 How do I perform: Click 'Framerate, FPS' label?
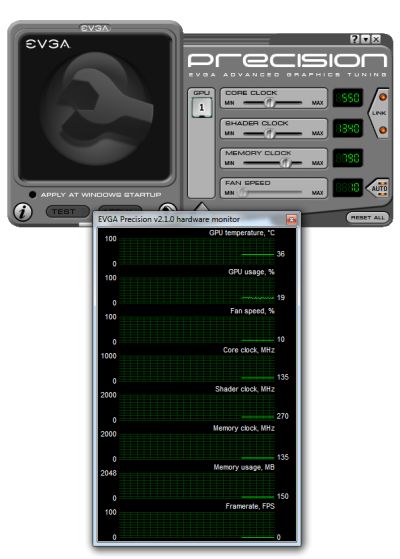[x=250, y=506]
